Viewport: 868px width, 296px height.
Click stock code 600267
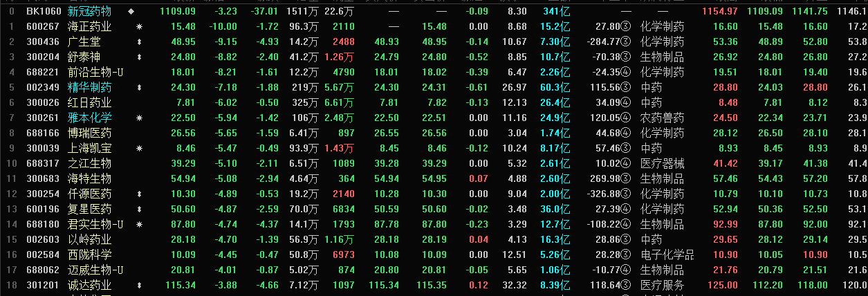(43, 26)
